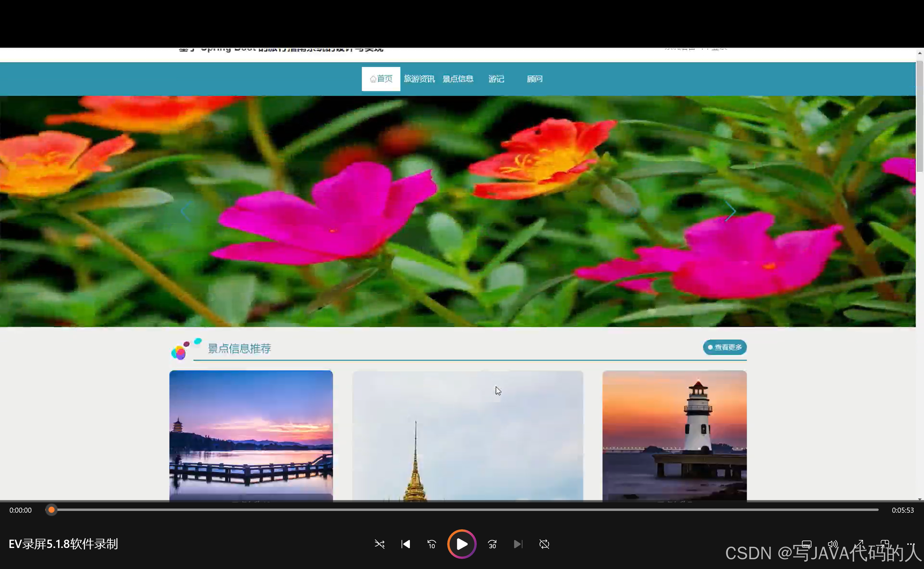Click the 查看更多 button

click(725, 347)
